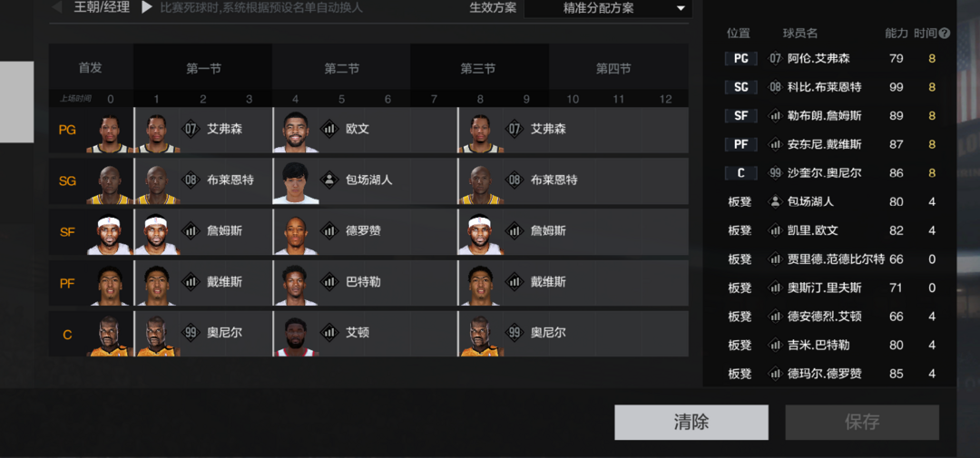980x458 pixels.
Task: Click 99 badge of 奥尼尔 in third quarter
Action: [x=514, y=333]
